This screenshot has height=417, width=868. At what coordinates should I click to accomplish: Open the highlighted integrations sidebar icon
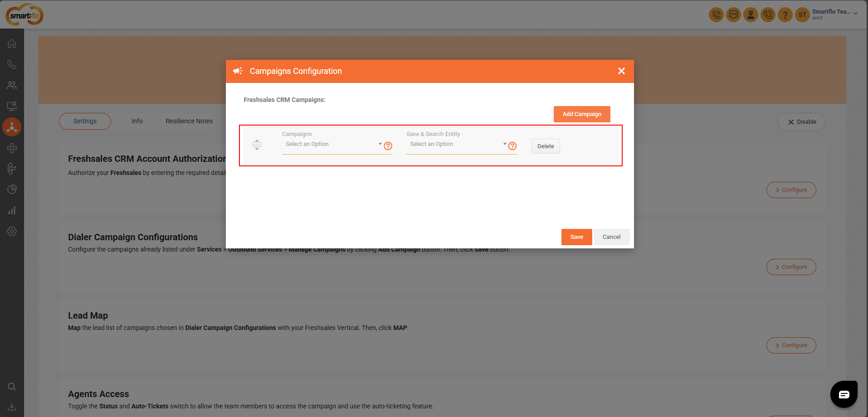(x=12, y=127)
